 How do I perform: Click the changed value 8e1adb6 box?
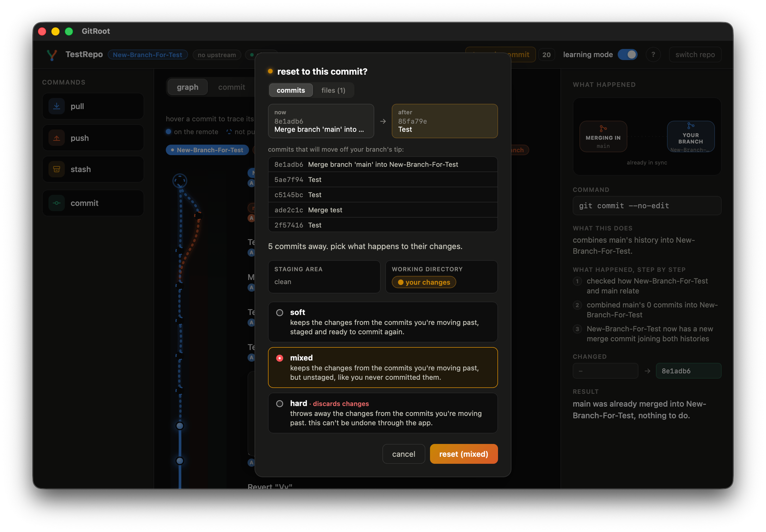click(688, 371)
